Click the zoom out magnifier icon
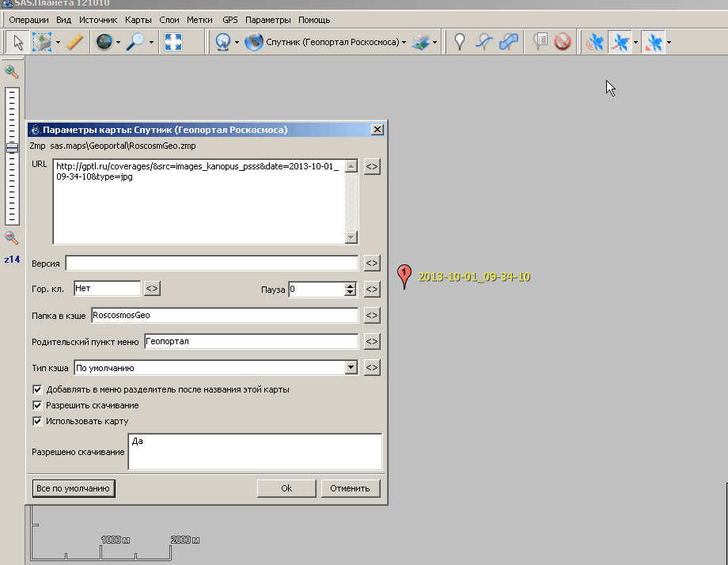This screenshot has height=565, width=728. 12,237
